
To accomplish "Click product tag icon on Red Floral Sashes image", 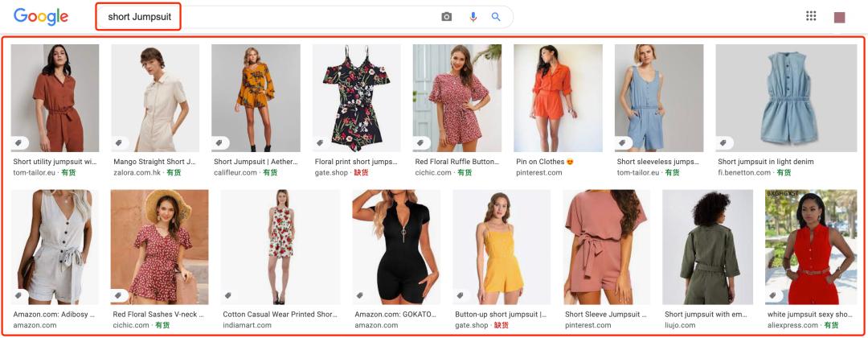I will pyautogui.click(x=118, y=295).
